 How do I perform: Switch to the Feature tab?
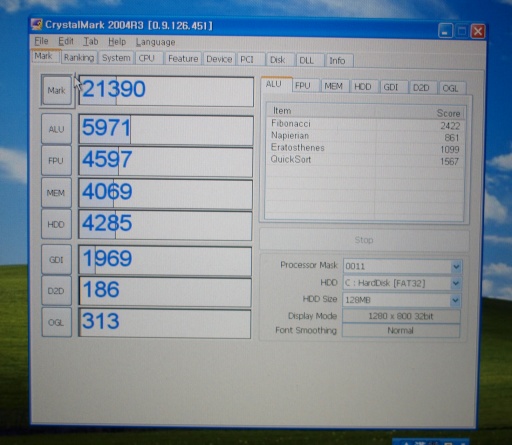[183, 59]
